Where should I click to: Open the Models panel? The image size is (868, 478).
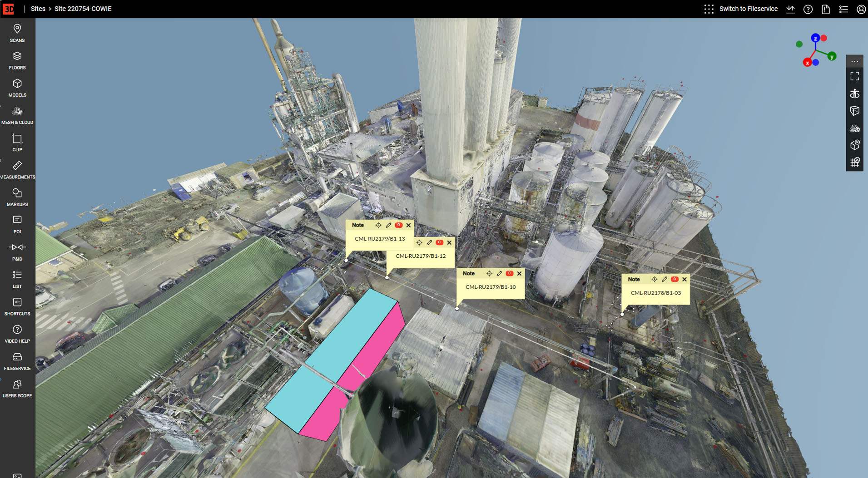pos(17,88)
